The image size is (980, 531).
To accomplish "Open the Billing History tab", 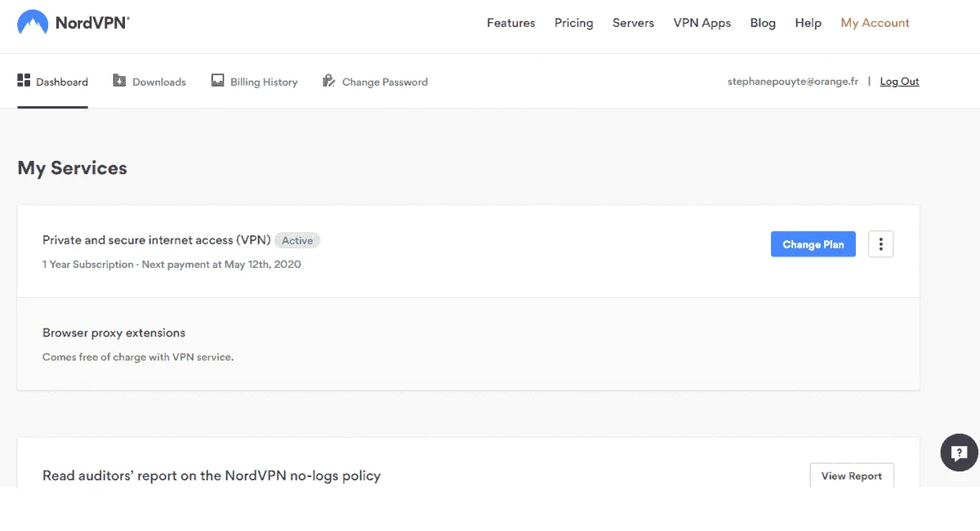I will [x=254, y=82].
